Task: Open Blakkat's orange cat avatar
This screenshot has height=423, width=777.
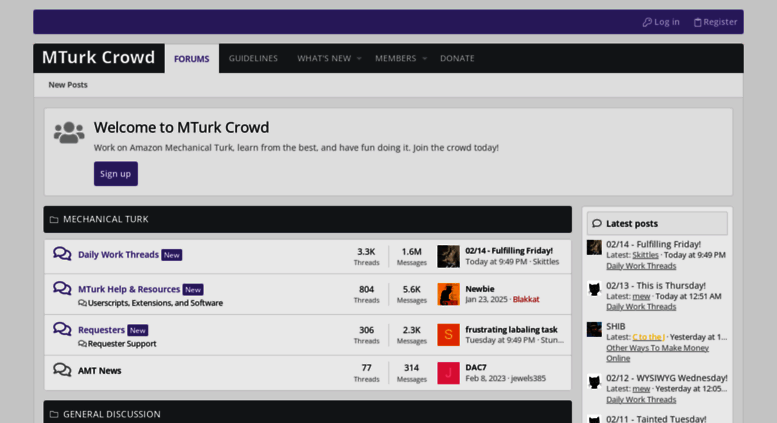Action: pyautogui.click(x=448, y=294)
